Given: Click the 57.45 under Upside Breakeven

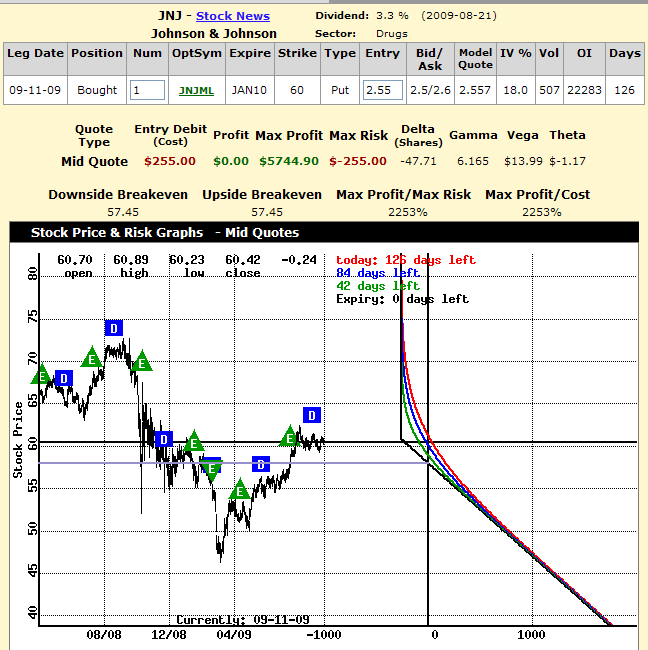Looking at the screenshot, I should click(x=267, y=213).
